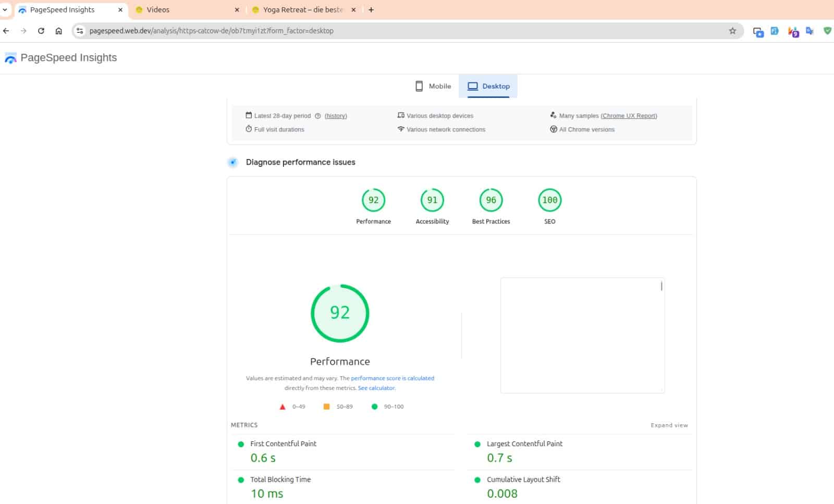Click the 'Latest 28-day period' text
The width and height of the screenshot is (834, 504).
283,116
